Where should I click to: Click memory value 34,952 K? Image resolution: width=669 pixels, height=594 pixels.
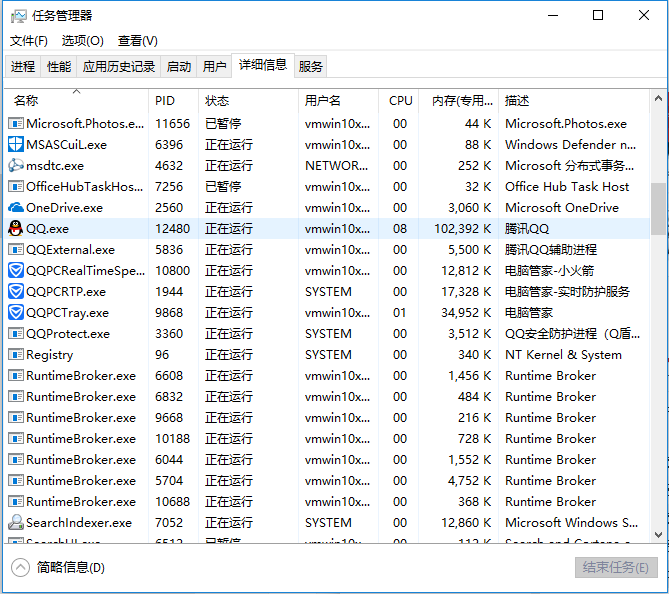coord(466,313)
